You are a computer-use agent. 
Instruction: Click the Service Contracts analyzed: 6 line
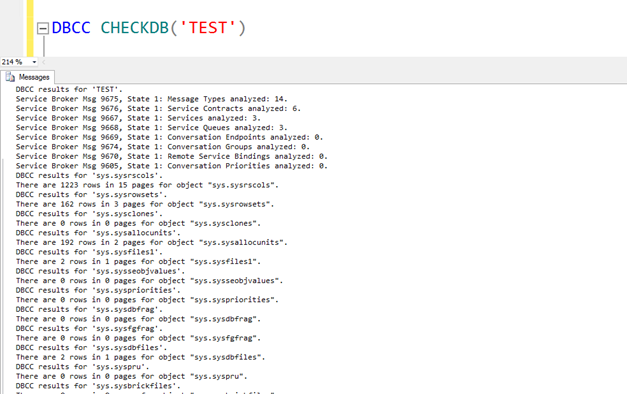(158, 108)
